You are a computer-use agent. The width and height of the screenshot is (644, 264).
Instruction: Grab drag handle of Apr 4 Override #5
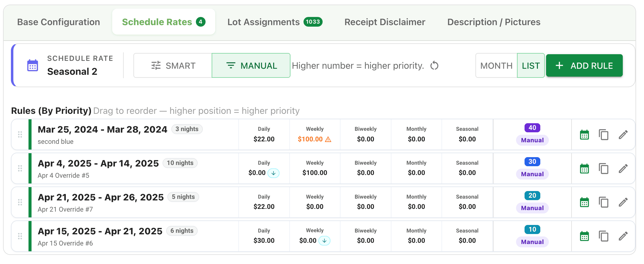pyautogui.click(x=20, y=168)
